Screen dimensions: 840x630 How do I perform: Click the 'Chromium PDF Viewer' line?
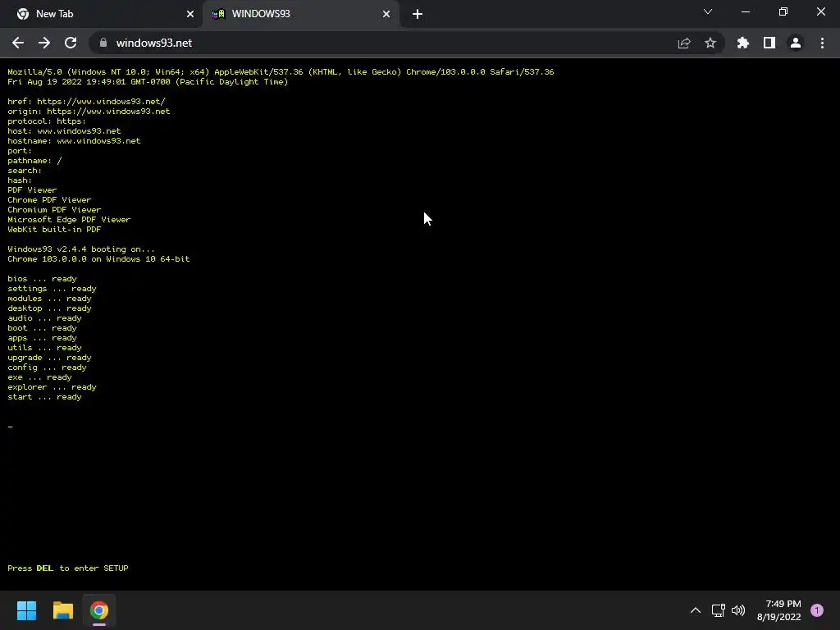[54, 209]
